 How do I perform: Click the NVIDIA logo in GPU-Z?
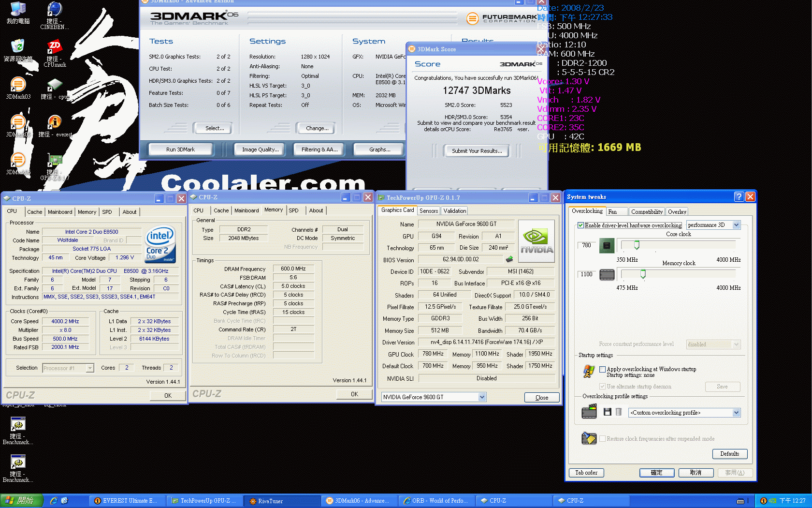(x=536, y=241)
